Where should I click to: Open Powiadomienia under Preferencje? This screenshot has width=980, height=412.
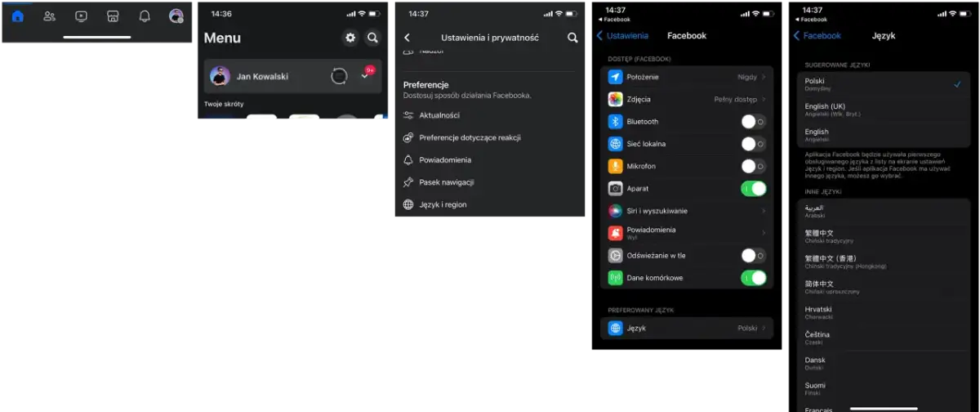(x=490, y=160)
